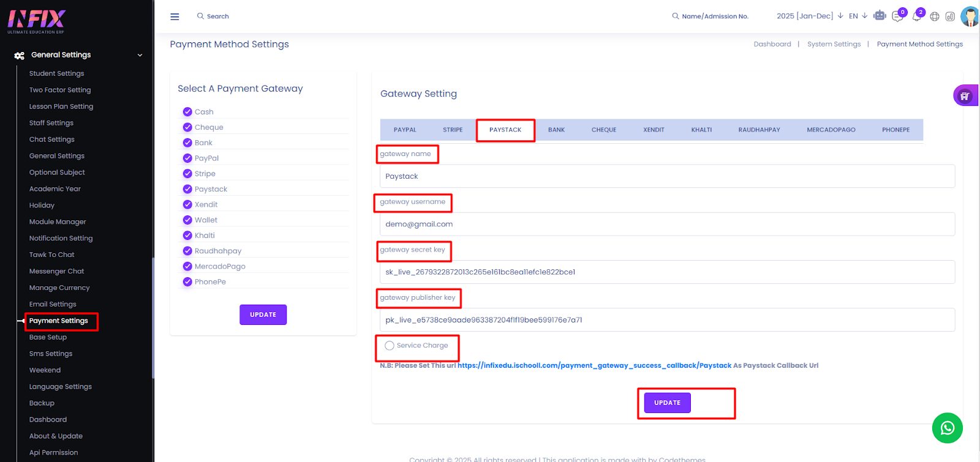Open the Paystack callback URL link
Screen dimensions: 980x462
pos(594,365)
